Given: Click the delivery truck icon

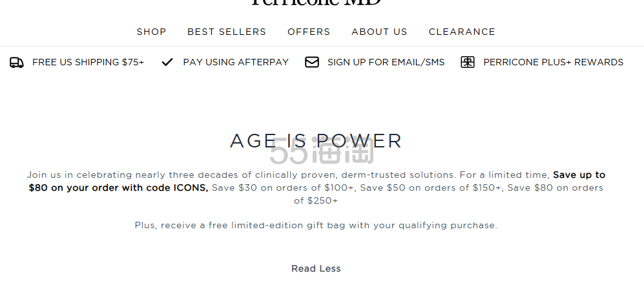Looking at the screenshot, I should tap(17, 63).
